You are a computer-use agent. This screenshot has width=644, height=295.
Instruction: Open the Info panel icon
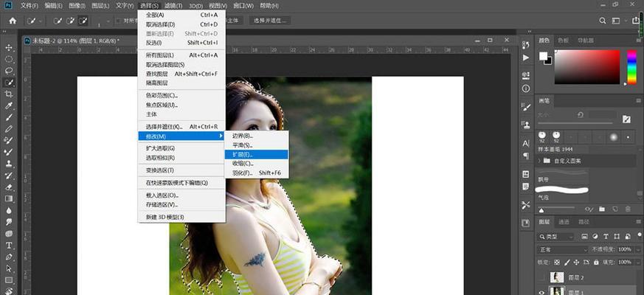coord(526,88)
